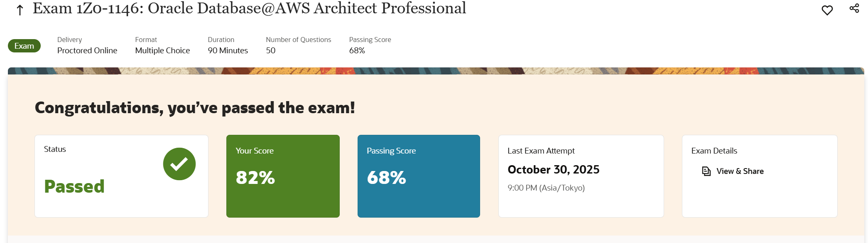
Task: Click the 90 Minutes duration value
Action: (x=228, y=50)
